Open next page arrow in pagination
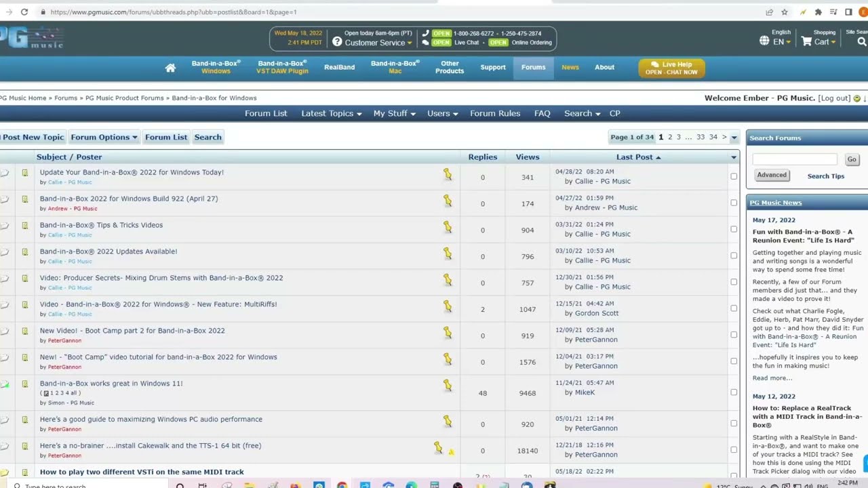This screenshot has width=868, height=488. [x=724, y=137]
